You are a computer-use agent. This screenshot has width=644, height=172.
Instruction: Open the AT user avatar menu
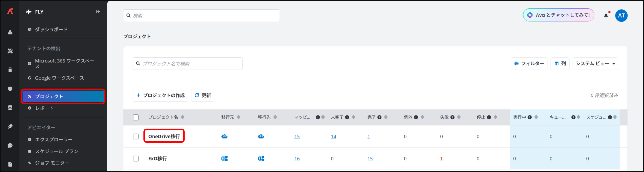(x=621, y=16)
